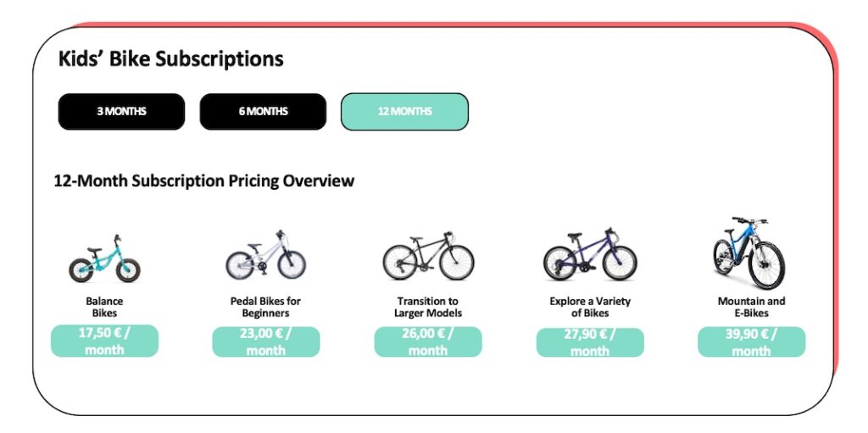Click the 17,50 € / month price button
This screenshot has width=868, height=433.
click(x=104, y=341)
